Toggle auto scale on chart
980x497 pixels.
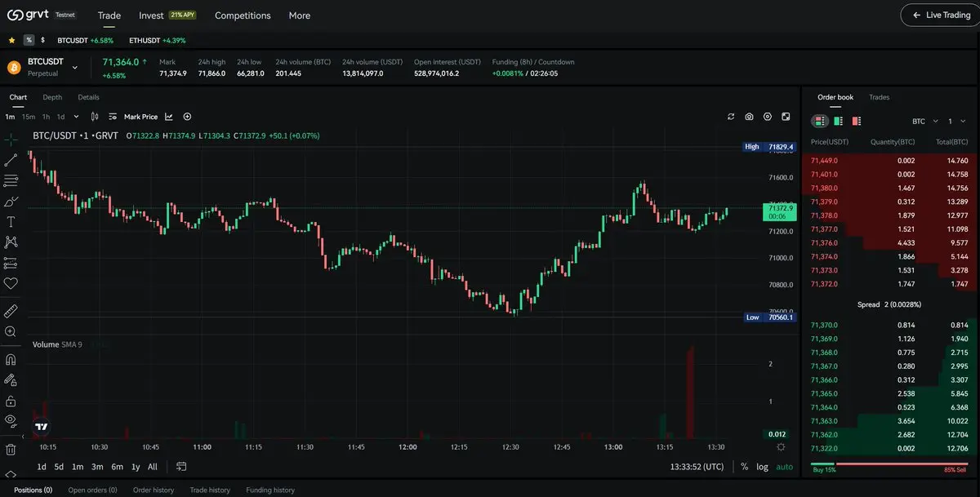(784, 467)
